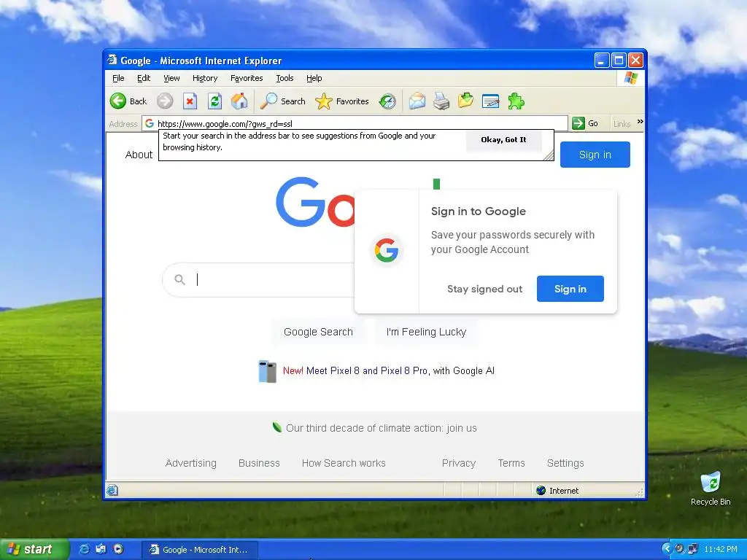
Task: Open the Advertising footer link
Action: click(190, 463)
